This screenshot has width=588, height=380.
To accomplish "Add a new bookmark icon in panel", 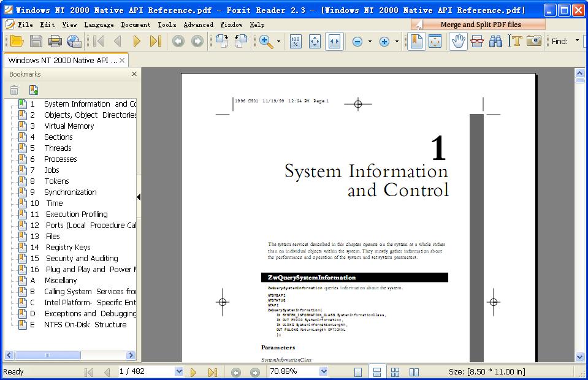I will coord(33,90).
